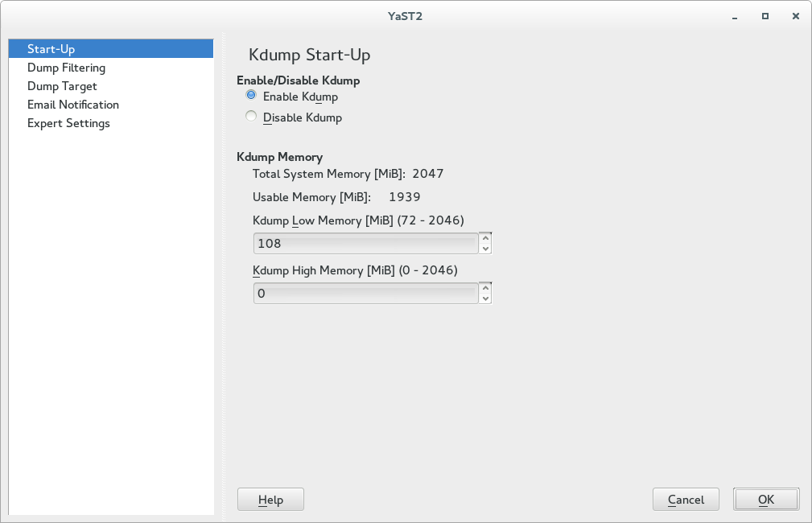This screenshot has width=812, height=523.
Task: Click the Kdump High Memory input field
Action: tap(365, 294)
